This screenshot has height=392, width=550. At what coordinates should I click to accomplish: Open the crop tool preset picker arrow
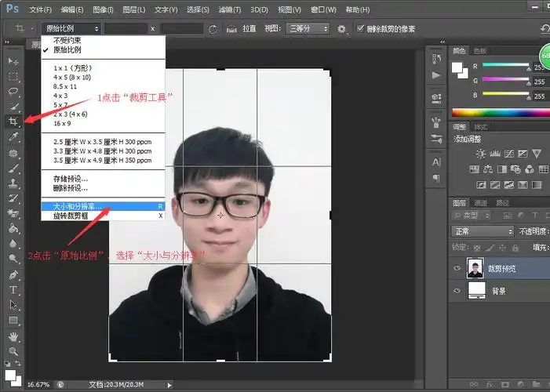pyautogui.click(x=32, y=29)
